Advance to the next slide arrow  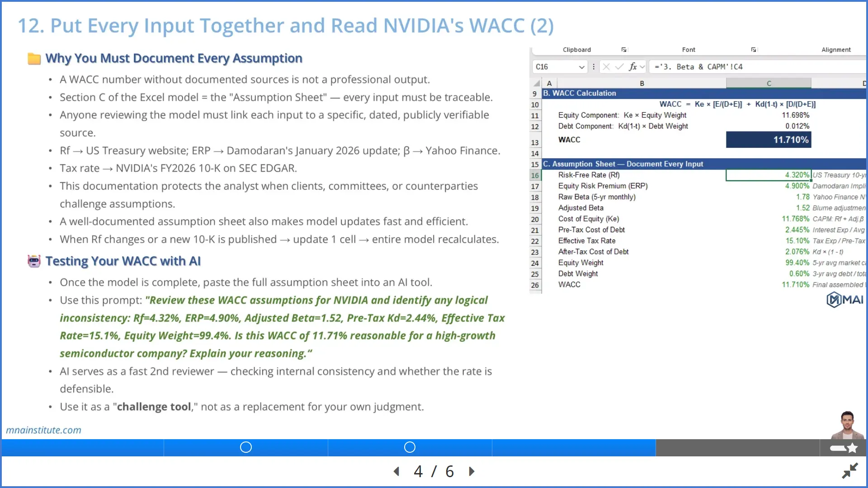[472, 471]
